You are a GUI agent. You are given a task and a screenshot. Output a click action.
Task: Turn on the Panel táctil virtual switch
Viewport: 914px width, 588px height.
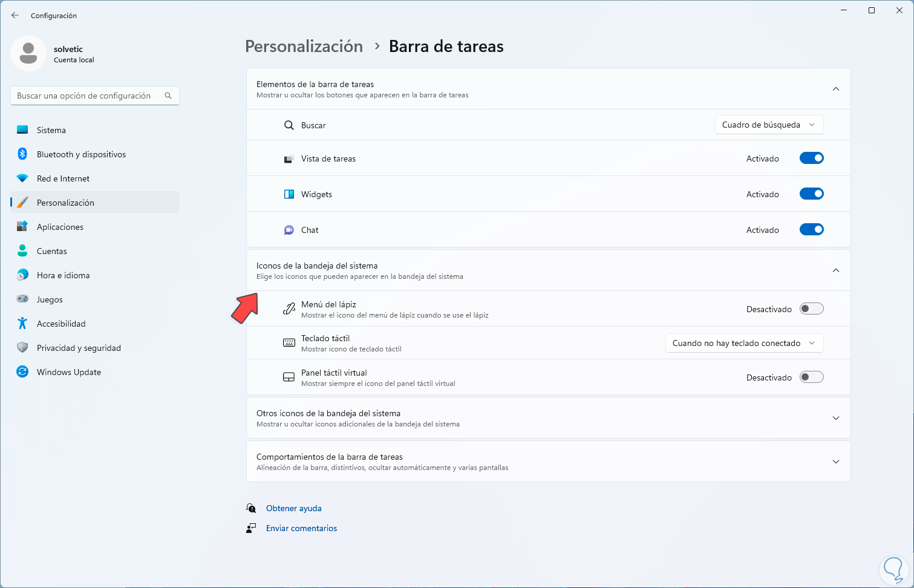811,377
